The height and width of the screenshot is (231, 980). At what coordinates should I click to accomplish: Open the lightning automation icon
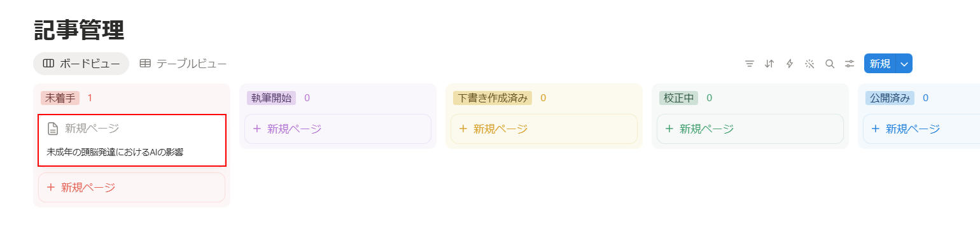(x=790, y=64)
